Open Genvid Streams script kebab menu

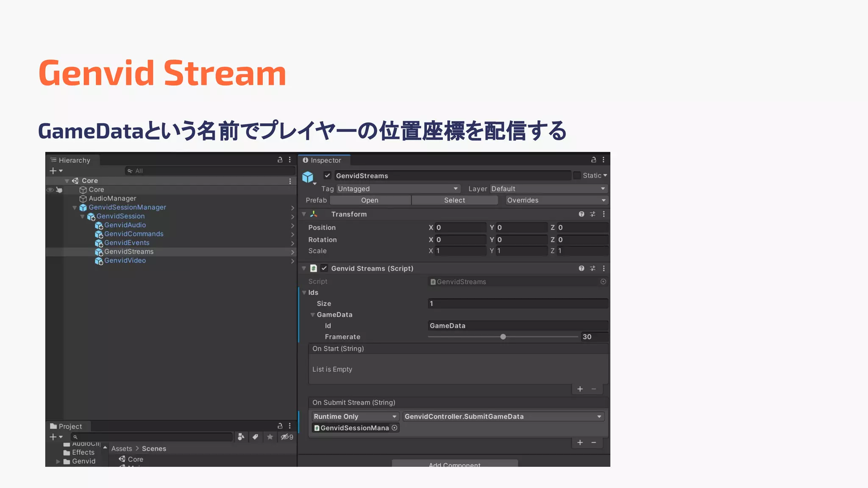click(604, 269)
